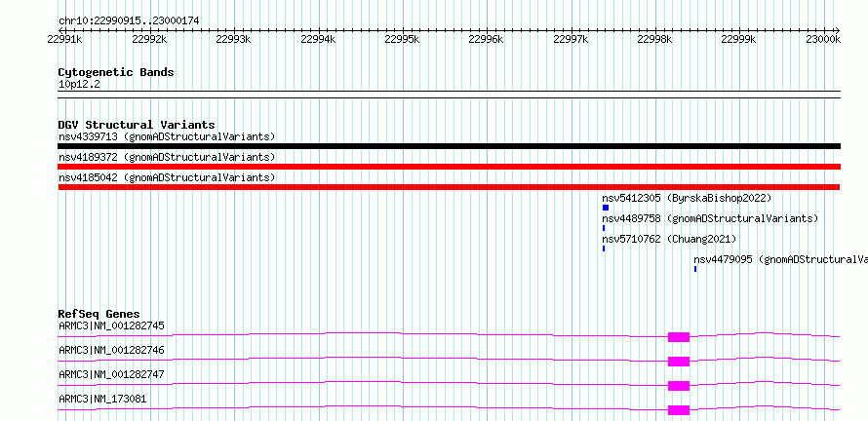Click the black nsv4339713 variant bar

pos(449,146)
